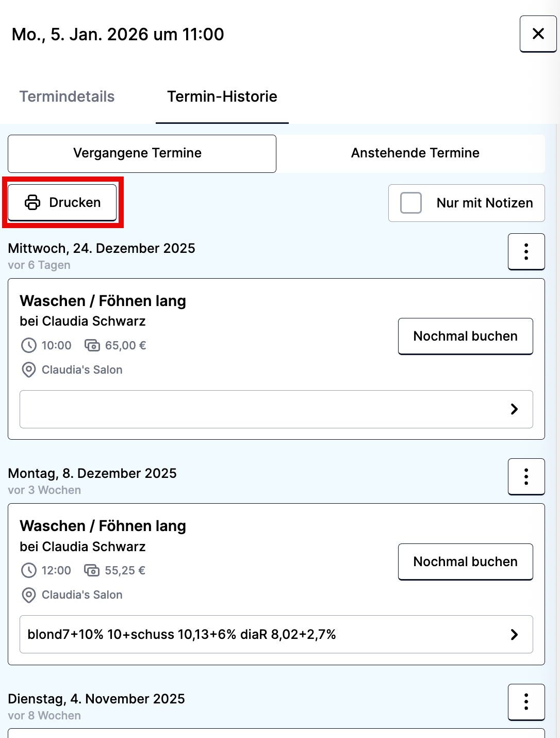Open three-dot menu for 24. Dezember 2025
Screen dimensions: 560x738
526,251
